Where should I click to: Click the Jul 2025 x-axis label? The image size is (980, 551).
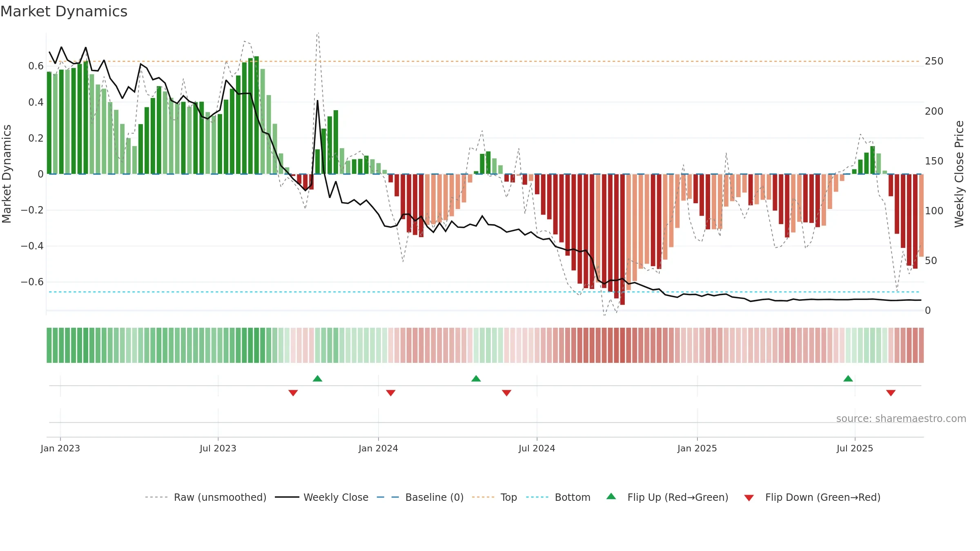(x=855, y=448)
